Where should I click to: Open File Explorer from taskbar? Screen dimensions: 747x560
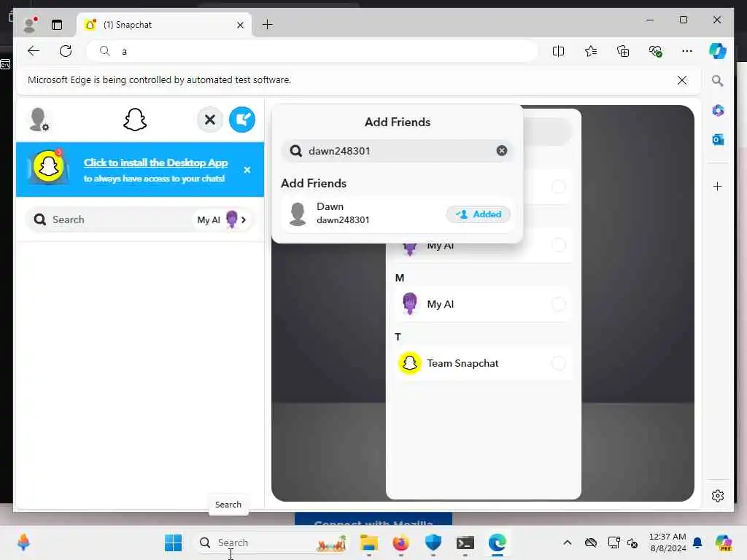click(x=368, y=542)
